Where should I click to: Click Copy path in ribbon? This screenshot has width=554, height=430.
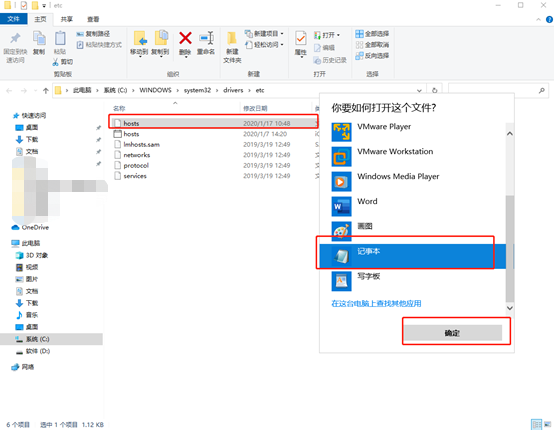click(x=93, y=34)
